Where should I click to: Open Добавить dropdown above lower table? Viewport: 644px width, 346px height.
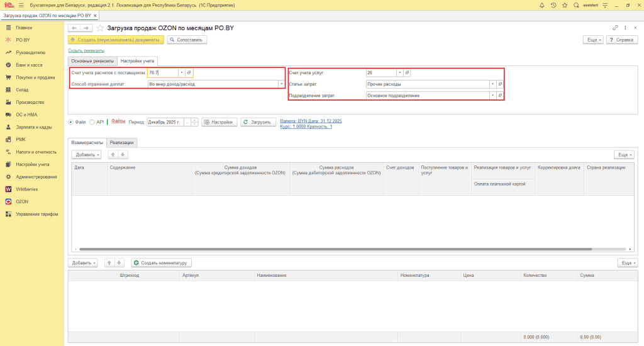82,262
